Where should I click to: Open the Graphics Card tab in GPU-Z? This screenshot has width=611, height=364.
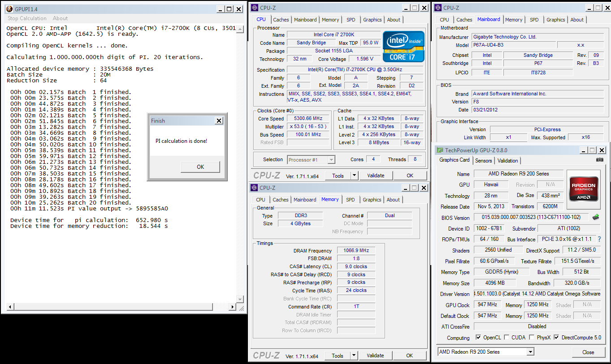(455, 160)
